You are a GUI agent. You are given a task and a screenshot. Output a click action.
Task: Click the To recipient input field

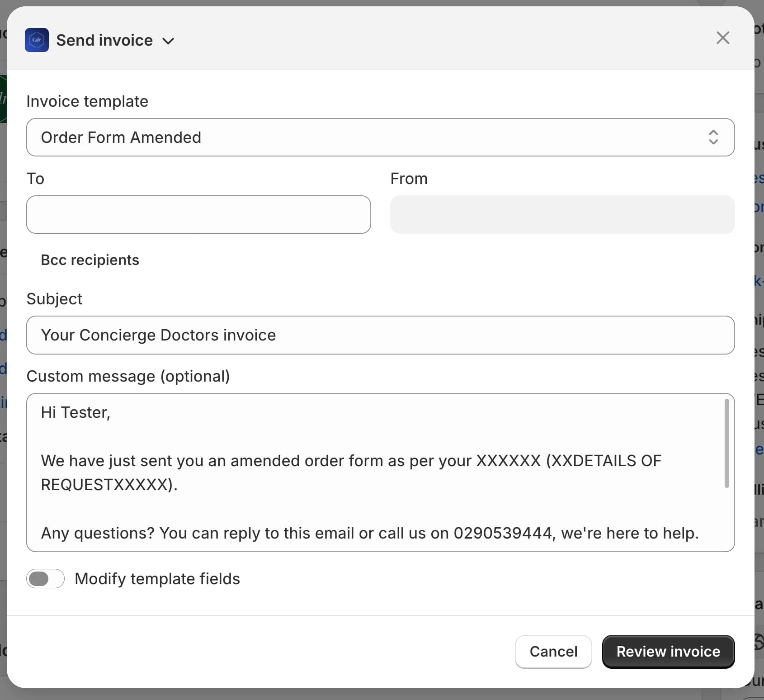(x=198, y=215)
